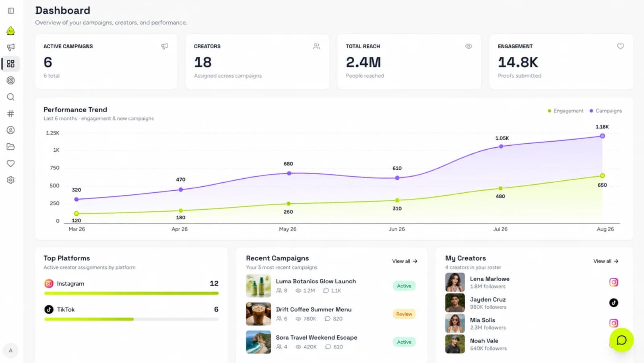Click the "Performance Trend" heading
644x363 pixels.
point(75,109)
